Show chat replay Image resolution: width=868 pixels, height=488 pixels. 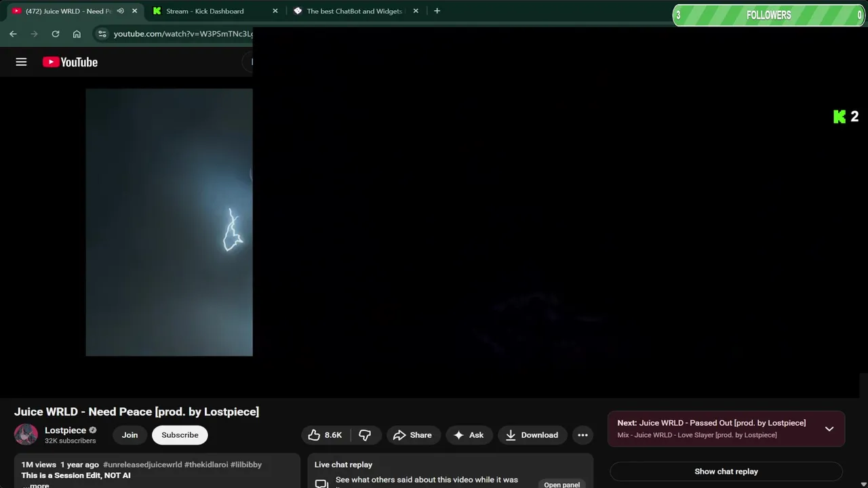pyautogui.click(x=726, y=472)
